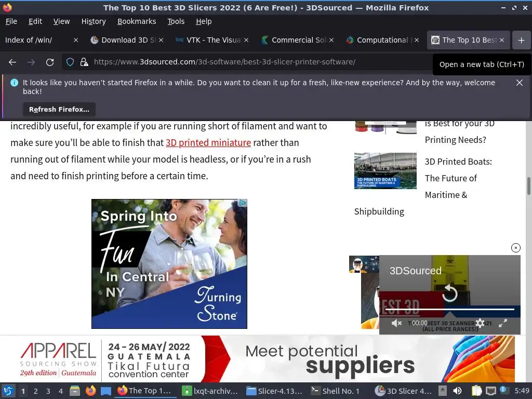Close the 'Download 3D Sl' tab
Screen dimensions: 532x399
click(x=161, y=40)
